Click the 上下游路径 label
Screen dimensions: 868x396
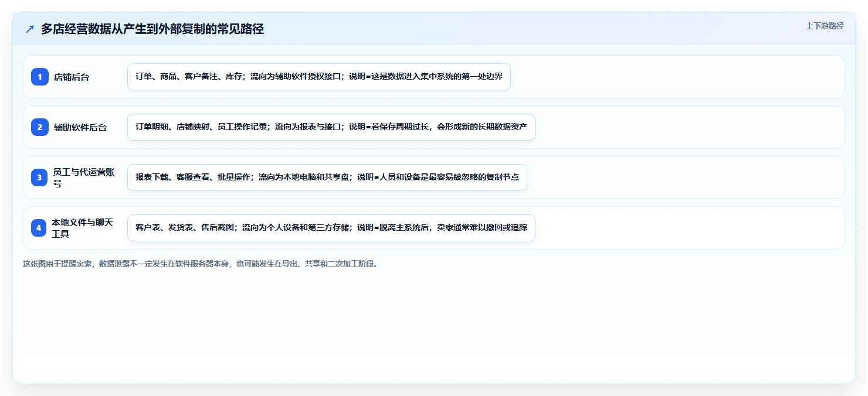825,26
